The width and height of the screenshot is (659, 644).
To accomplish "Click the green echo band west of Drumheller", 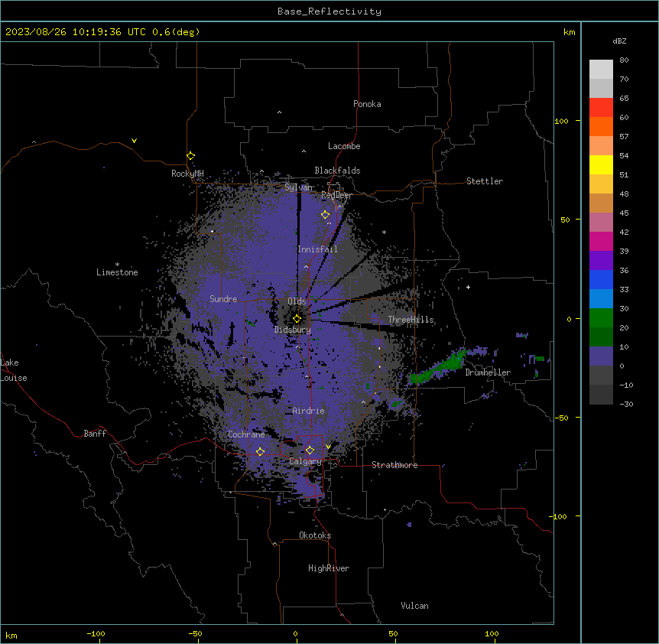I will (x=438, y=368).
